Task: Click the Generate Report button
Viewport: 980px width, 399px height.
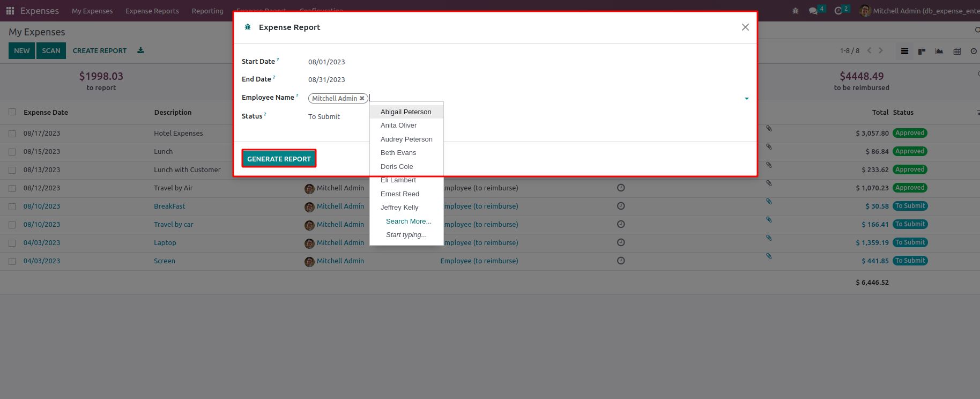Action: [x=279, y=159]
